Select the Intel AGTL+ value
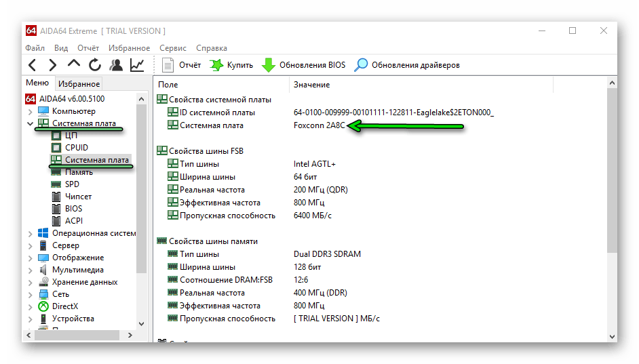The height and width of the screenshot is (364, 639). pos(315,164)
